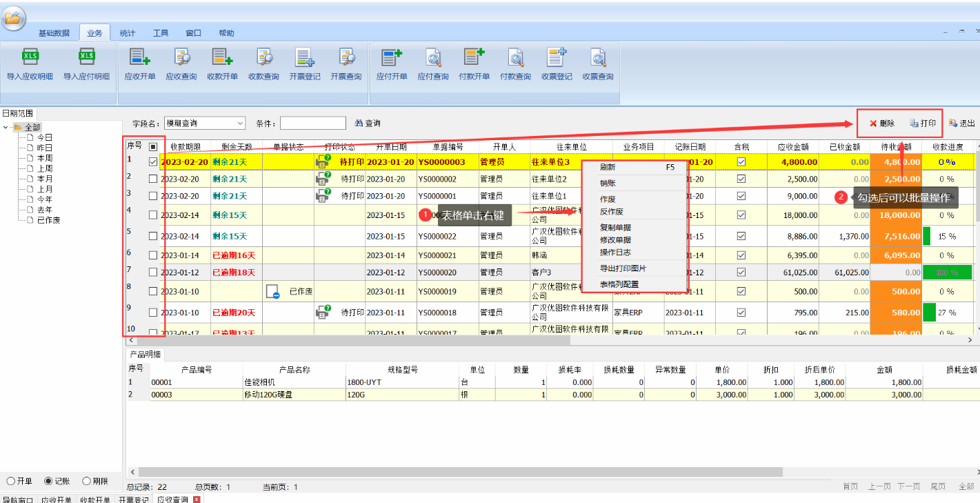The height and width of the screenshot is (503, 980).
Task: Collapse the 全部 tree node
Action: point(6,127)
